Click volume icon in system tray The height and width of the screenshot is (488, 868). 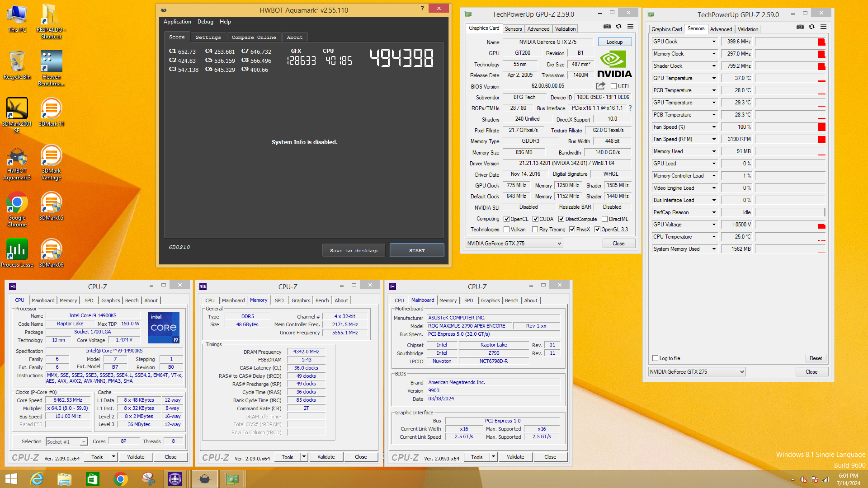pyautogui.click(x=803, y=480)
